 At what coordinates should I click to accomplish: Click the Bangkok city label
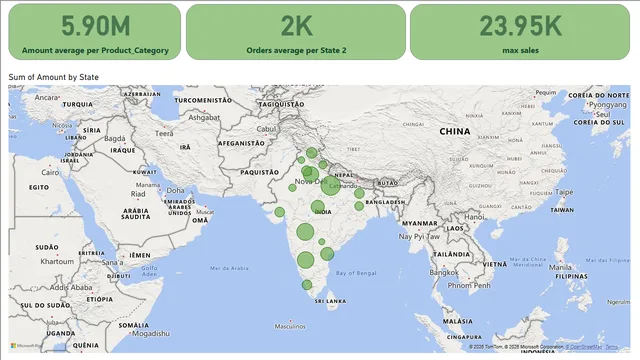pos(444,272)
